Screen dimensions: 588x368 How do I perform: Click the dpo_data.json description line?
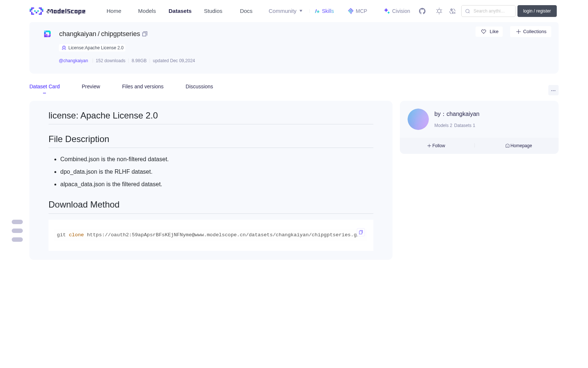click(106, 172)
